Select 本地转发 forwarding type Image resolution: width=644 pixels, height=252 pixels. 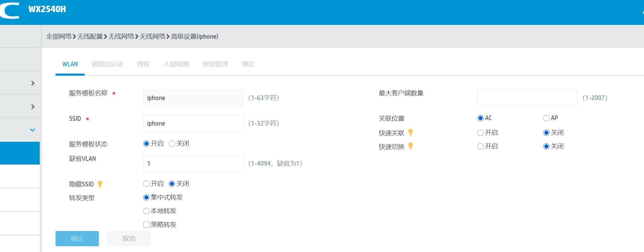pos(146,211)
